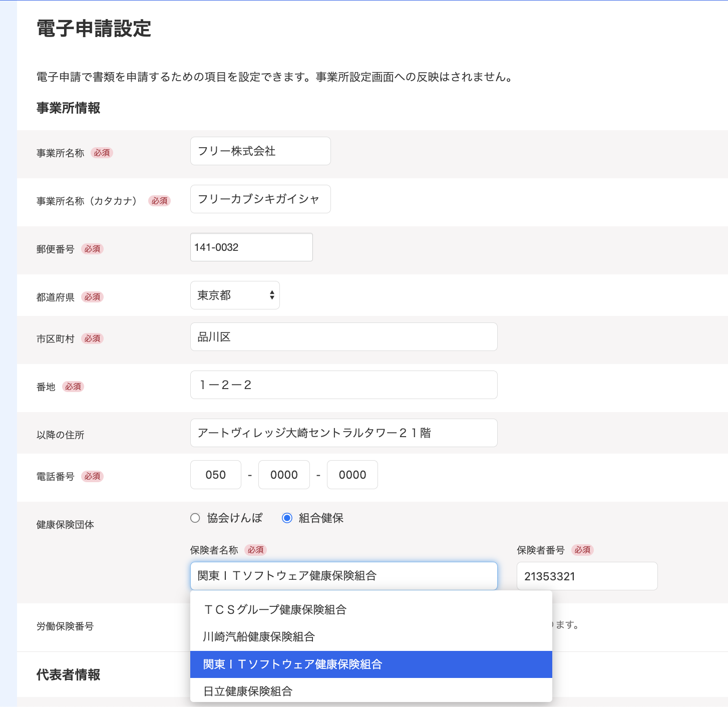Select the 協会けんぽ radio button

click(195, 518)
